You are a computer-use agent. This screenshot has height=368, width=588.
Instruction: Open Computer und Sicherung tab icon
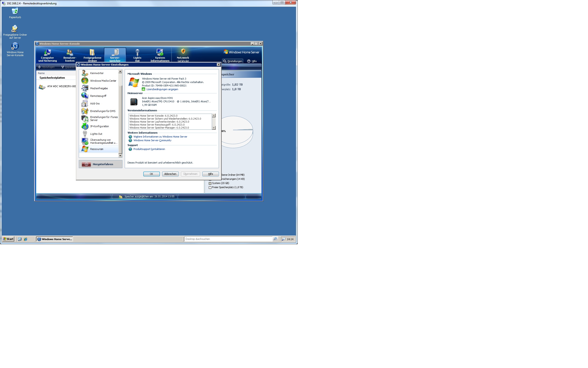[x=47, y=52]
